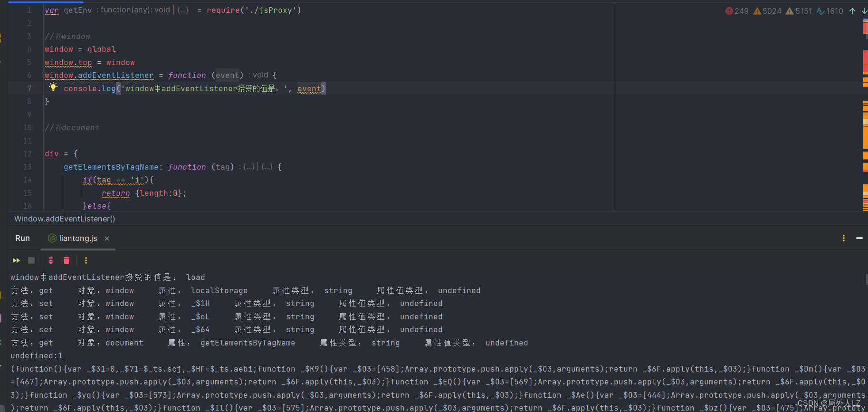Image resolution: width=868 pixels, height=412 pixels.
Task: Click the pink scroll-to-end arrow icon
Action: click(x=51, y=260)
